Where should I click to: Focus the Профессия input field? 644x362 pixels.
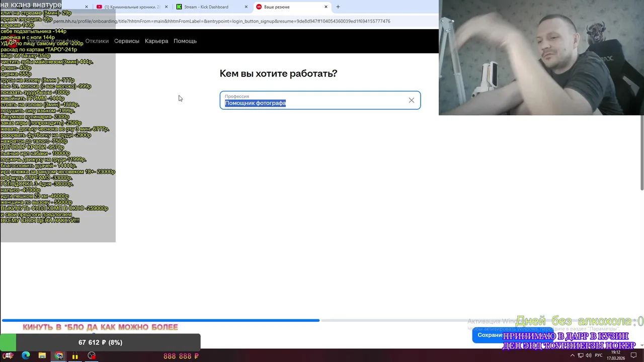(320, 100)
